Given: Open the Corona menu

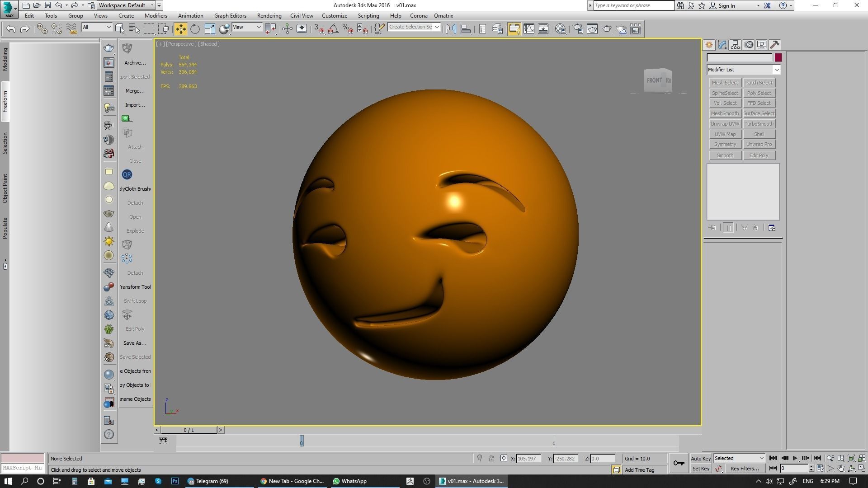Looking at the screenshot, I should click(x=419, y=16).
